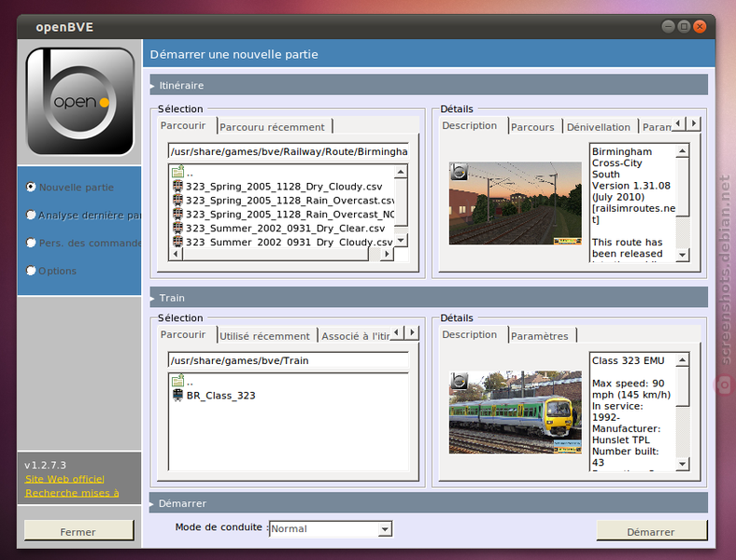This screenshot has width=736, height=560.
Task: Select the BR_Class_323 train folder
Action: coord(221,396)
